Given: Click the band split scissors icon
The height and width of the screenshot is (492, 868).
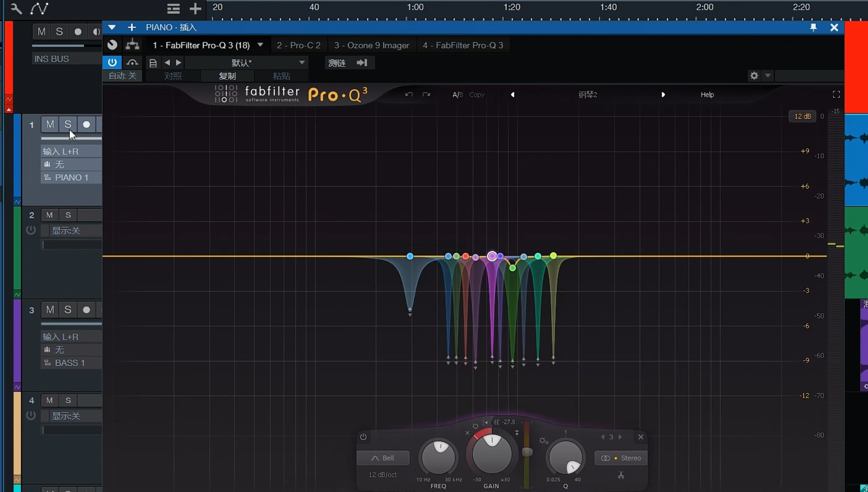Looking at the screenshot, I should 621,475.
